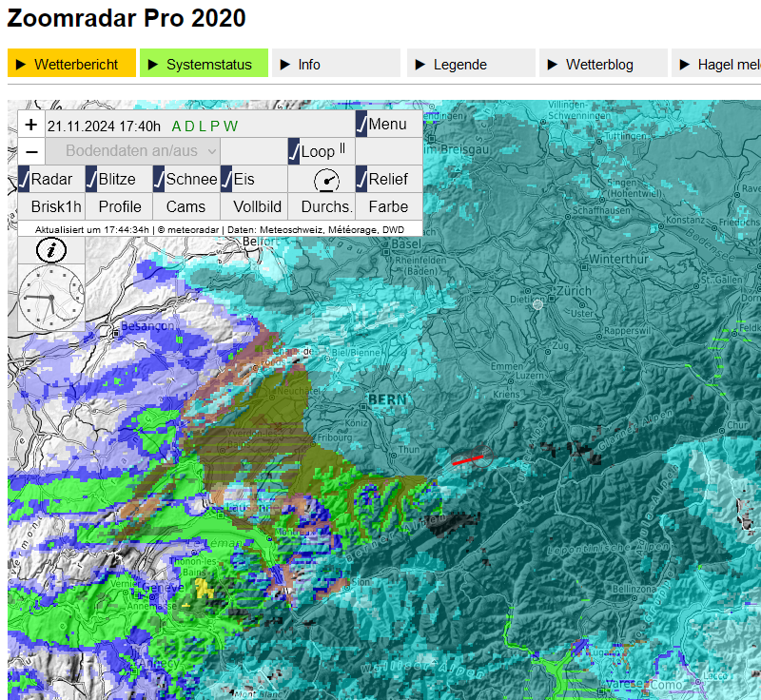This screenshot has width=761, height=700.
Task: Expand the Wetterbericht section
Action: point(72,63)
